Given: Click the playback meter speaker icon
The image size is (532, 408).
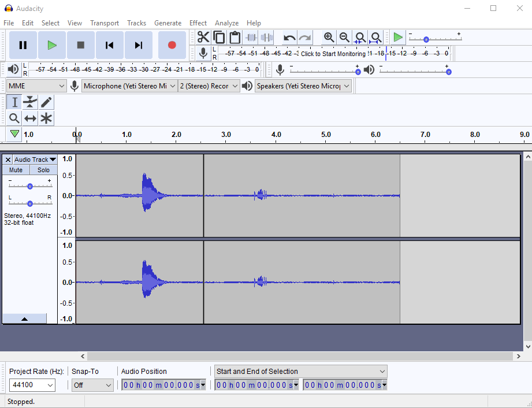Looking at the screenshot, I should 13,69.
